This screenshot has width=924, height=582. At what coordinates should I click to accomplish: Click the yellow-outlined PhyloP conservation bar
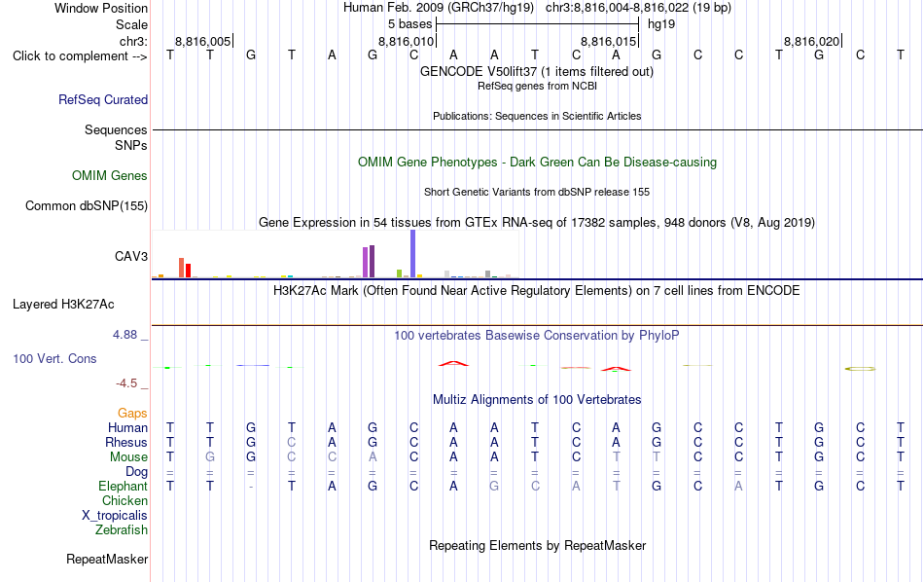pos(861,369)
